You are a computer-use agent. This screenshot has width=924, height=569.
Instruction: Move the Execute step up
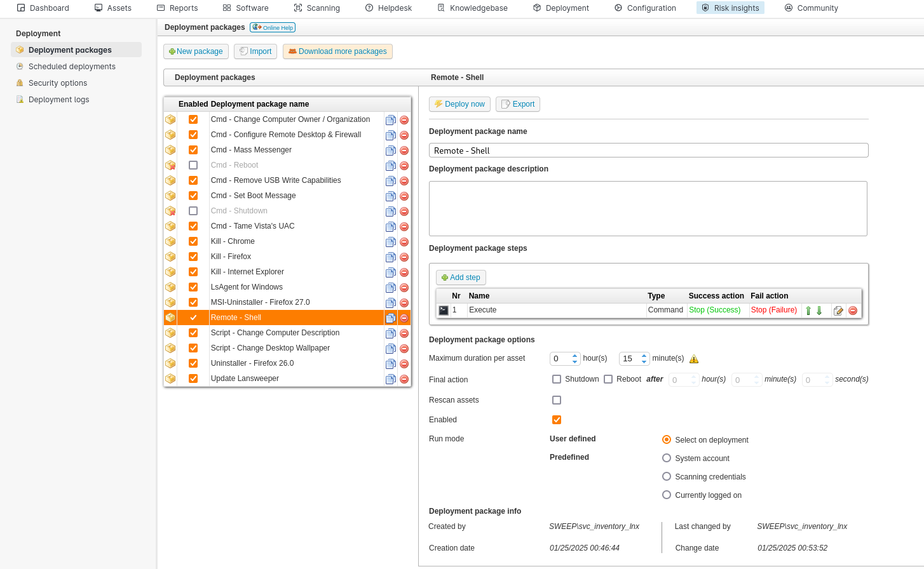point(808,311)
